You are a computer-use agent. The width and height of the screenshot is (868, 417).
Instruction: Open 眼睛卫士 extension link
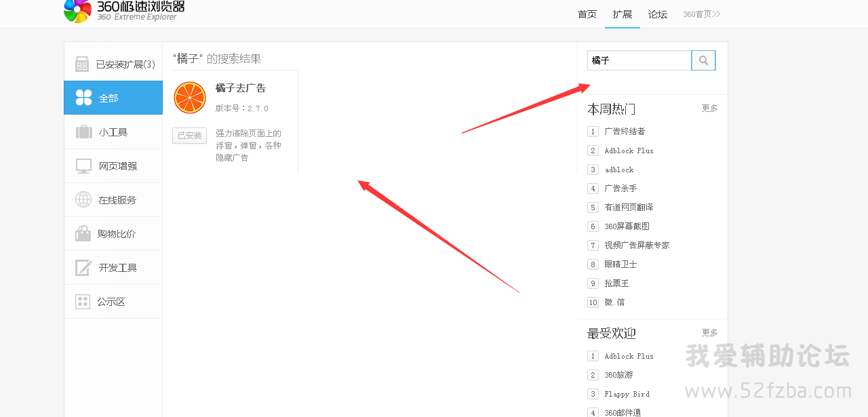click(x=620, y=264)
